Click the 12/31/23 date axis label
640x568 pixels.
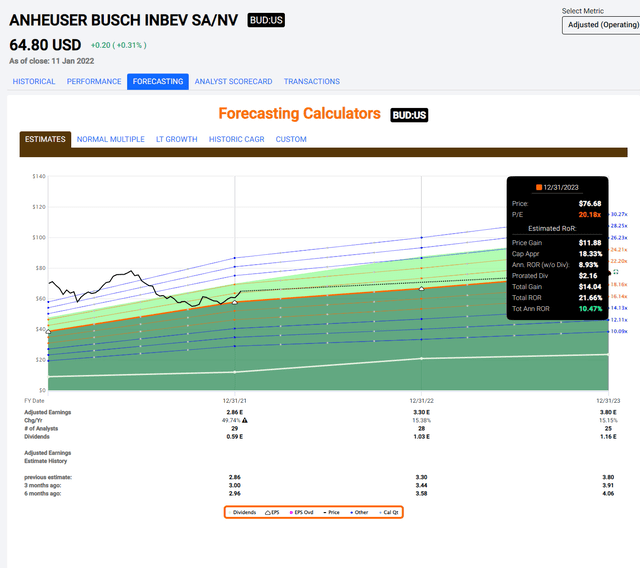pyautogui.click(x=608, y=401)
